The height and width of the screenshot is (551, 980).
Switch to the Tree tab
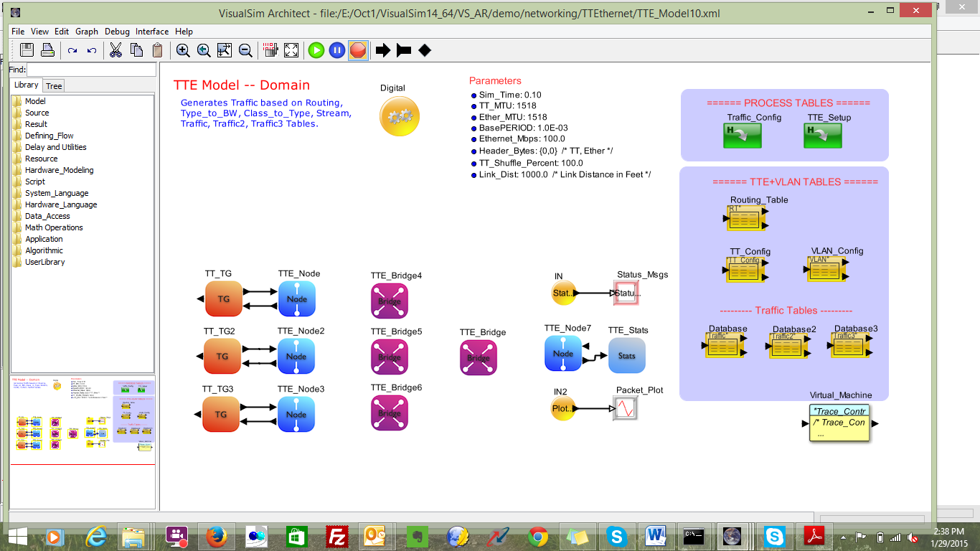(54, 86)
